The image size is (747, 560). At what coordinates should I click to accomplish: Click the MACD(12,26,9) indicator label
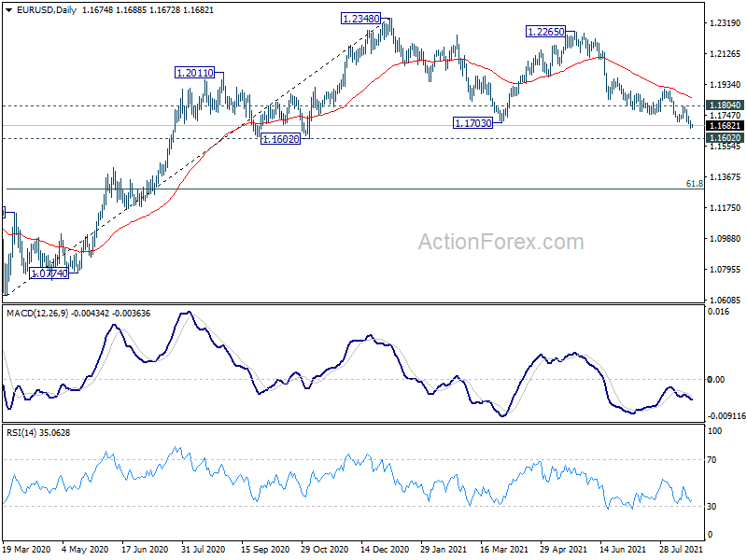coord(37,314)
